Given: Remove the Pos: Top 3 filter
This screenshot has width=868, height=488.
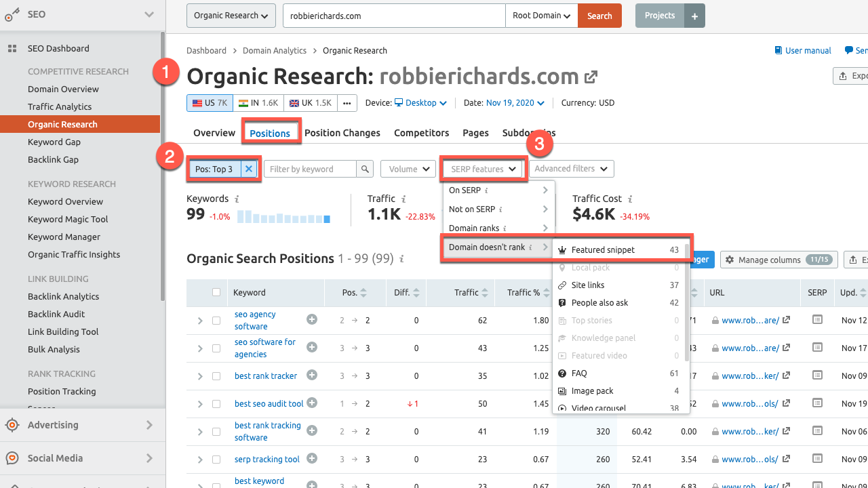Looking at the screenshot, I should coord(249,169).
